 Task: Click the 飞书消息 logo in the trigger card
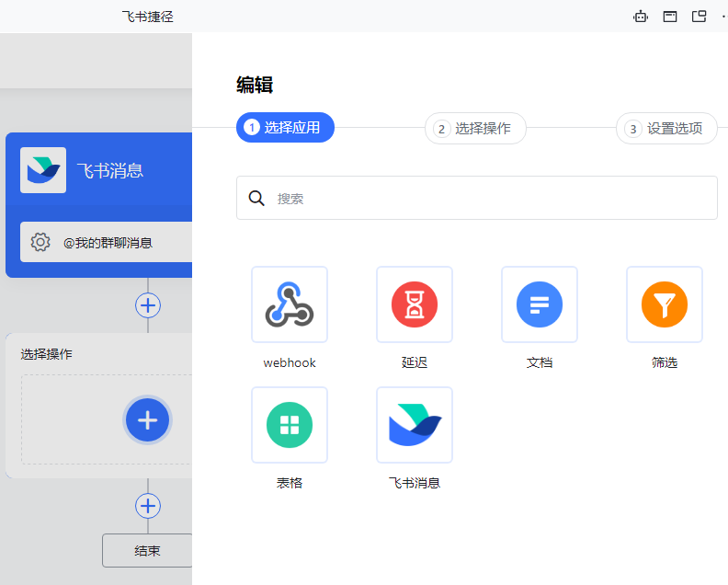tap(43, 170)
